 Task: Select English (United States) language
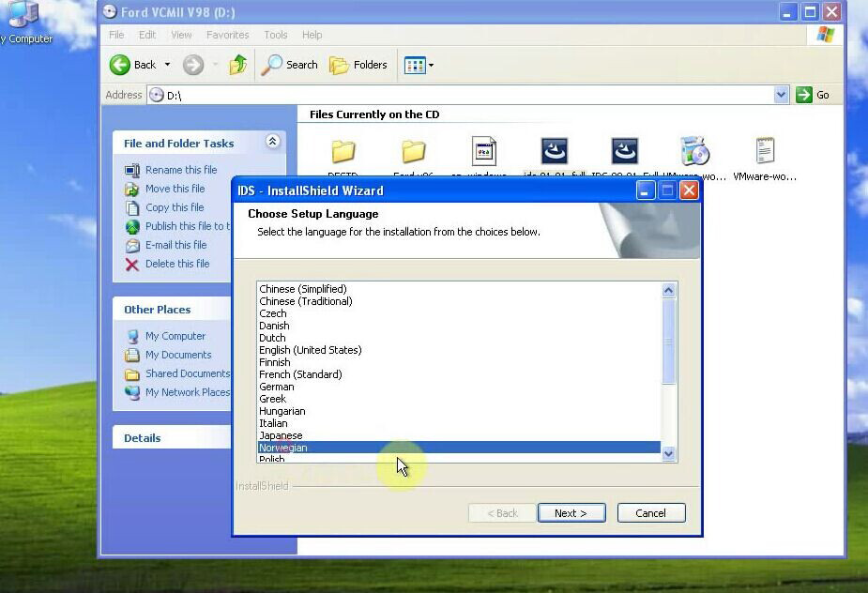(460, 350)
